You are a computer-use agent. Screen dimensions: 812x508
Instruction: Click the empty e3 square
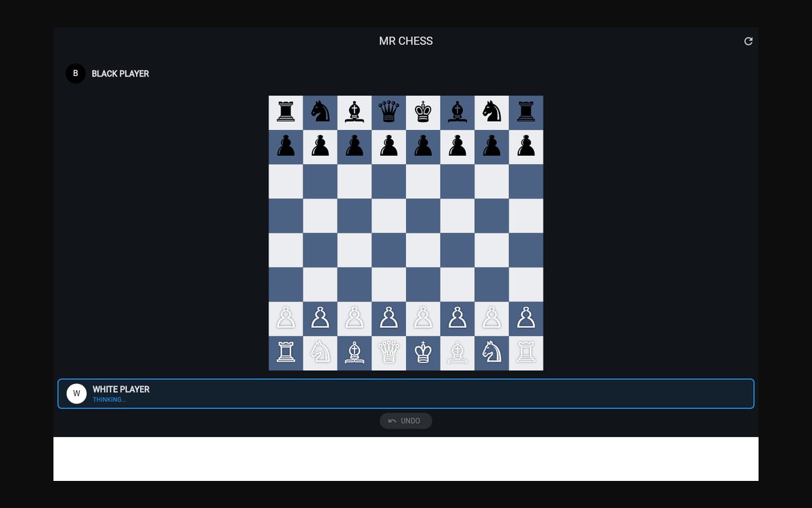pos(423,284)
